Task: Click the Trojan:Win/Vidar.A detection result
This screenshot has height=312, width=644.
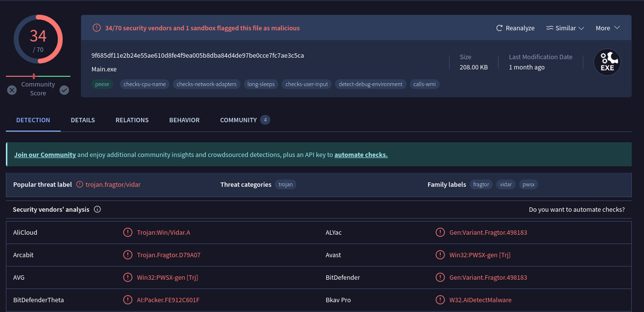Action: pos(164,233)
